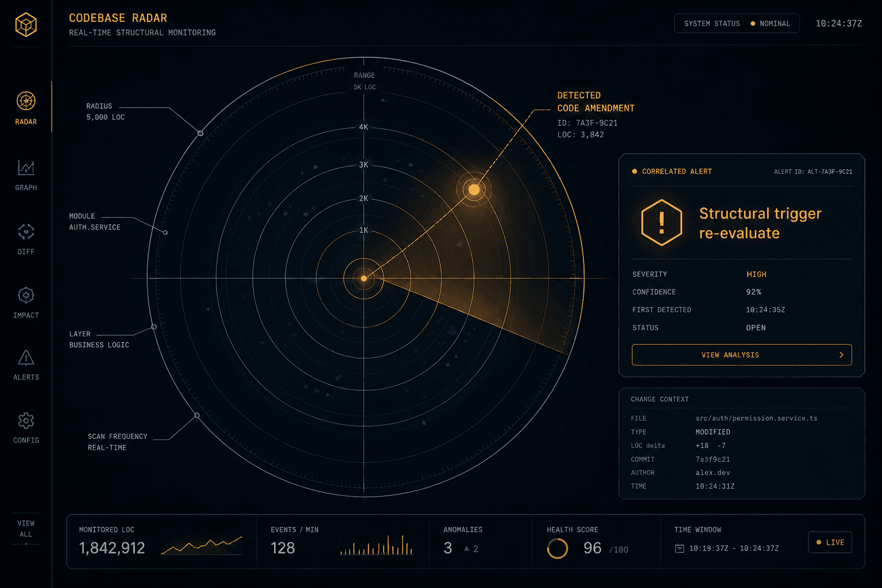Click the ID: 7A3F-9C21 detection label
The image size is (882, 588).
tap(587, 123)
